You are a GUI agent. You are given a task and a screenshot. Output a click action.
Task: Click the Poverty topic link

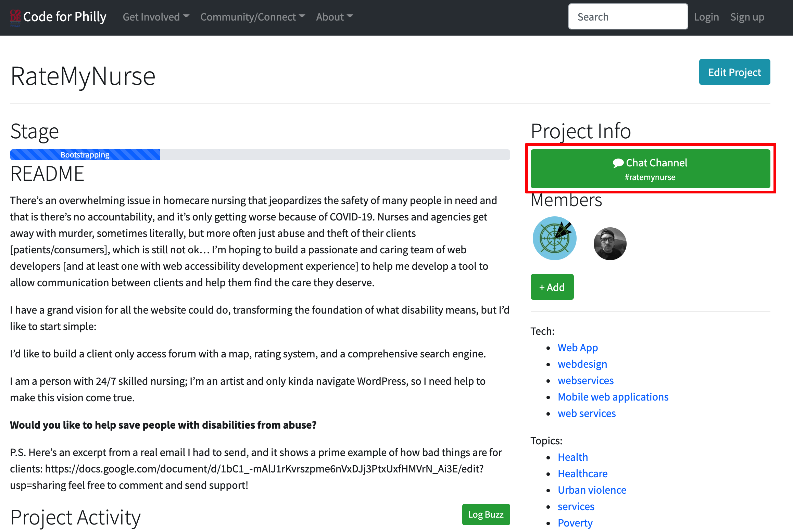point(575,523)
